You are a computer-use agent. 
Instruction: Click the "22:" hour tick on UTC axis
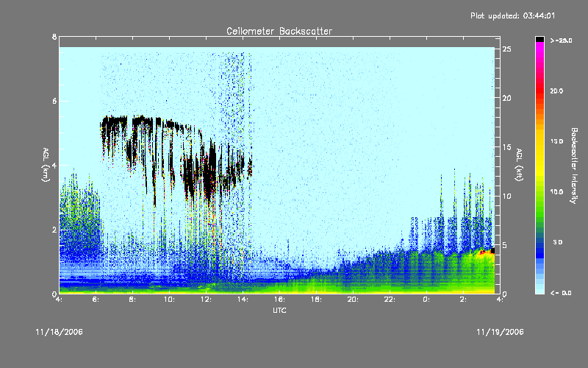[390, 300]
